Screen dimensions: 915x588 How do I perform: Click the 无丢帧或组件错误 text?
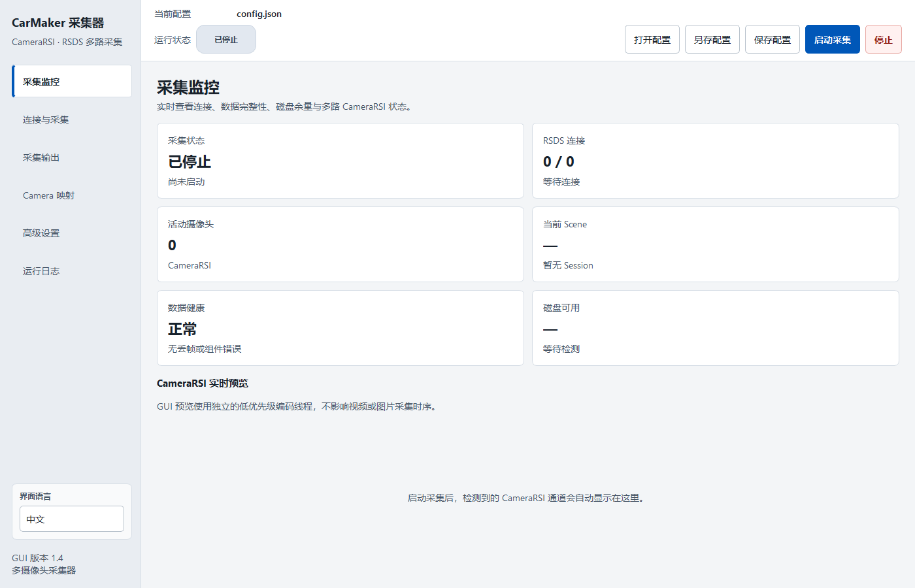[x=205, y=349]
